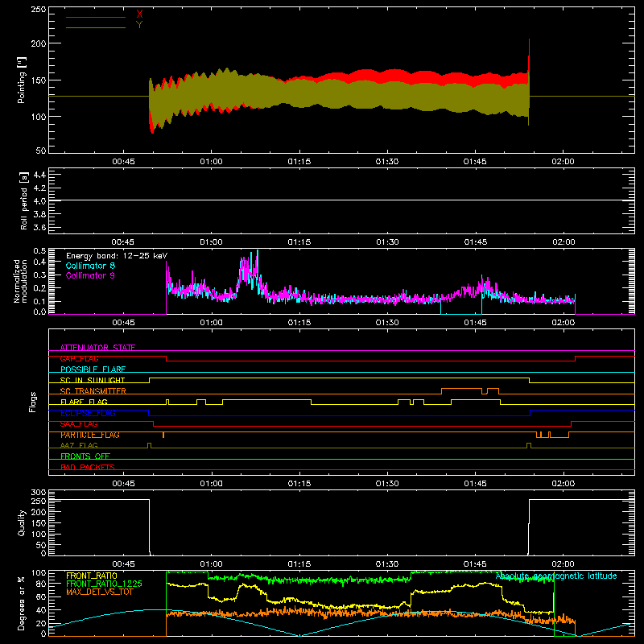Click the 'BAD_PACKETS' flag label
Image resolution: width=644 pixels, height=644 pixels.
point(88,467)
